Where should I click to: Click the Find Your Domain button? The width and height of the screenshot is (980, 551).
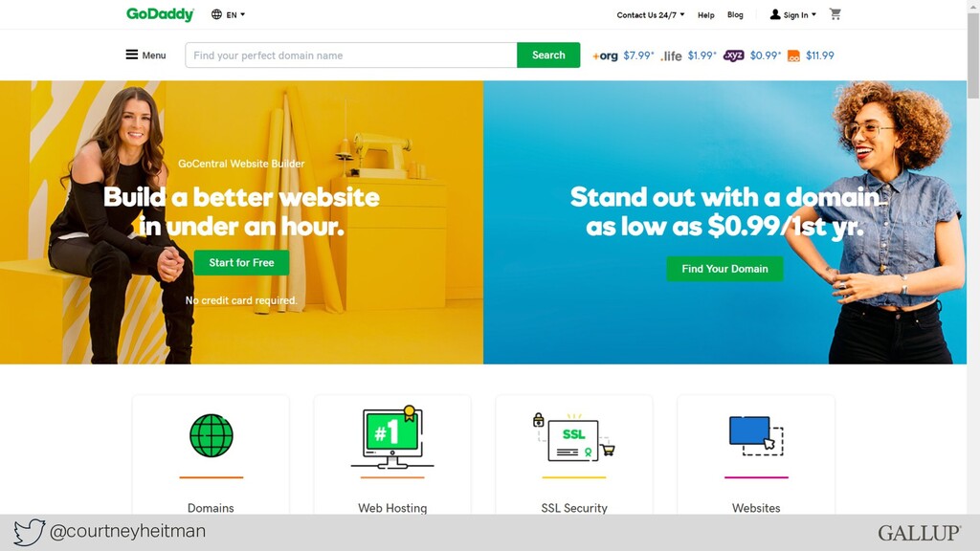pos(724,269)
